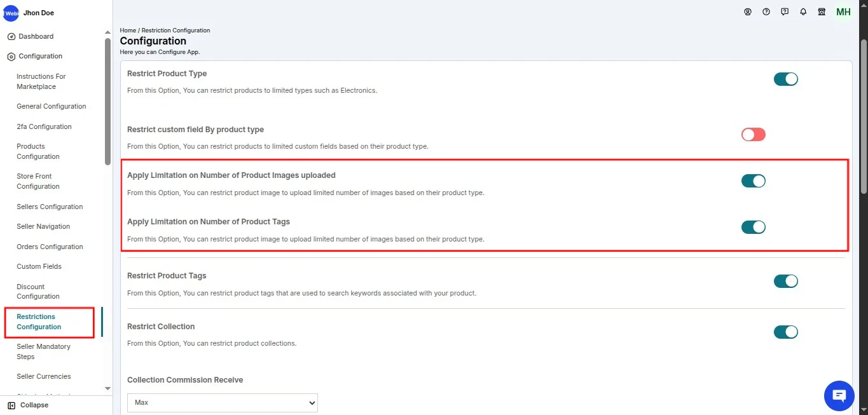
Task: Open the notifications bell
Action: (803, 11)
